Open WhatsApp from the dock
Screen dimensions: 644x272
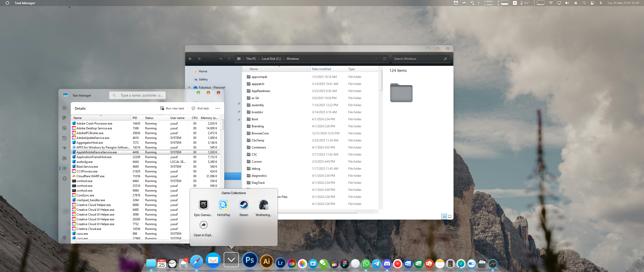366,264
